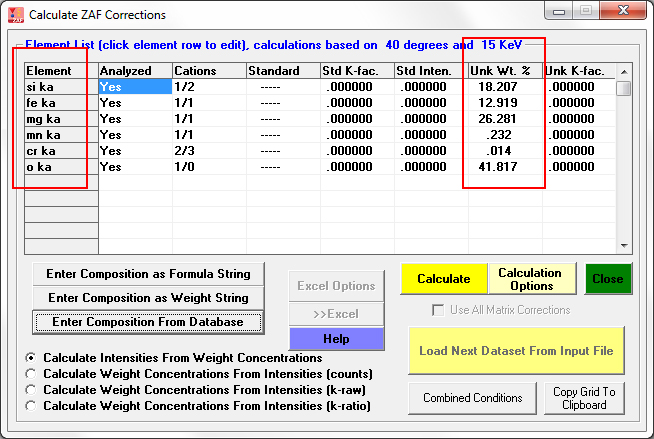The width and height of the screenshot is (654, 439).
Task: Click the ZAF application icon in title bar
Action: click(x=15, y=15)
